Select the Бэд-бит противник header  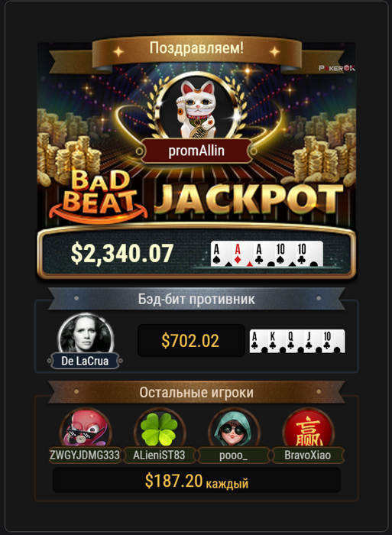(196, 299)
